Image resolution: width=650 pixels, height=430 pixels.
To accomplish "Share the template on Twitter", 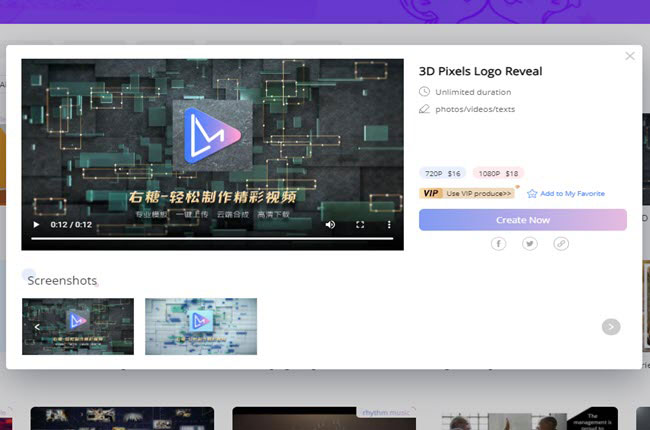I will 530,243.
